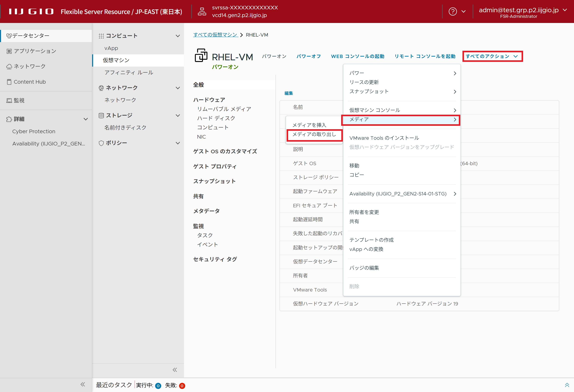Collapse the 詳細 section in sidebar
The width and height of the screenshot is (574, 392).
point(86,119)
